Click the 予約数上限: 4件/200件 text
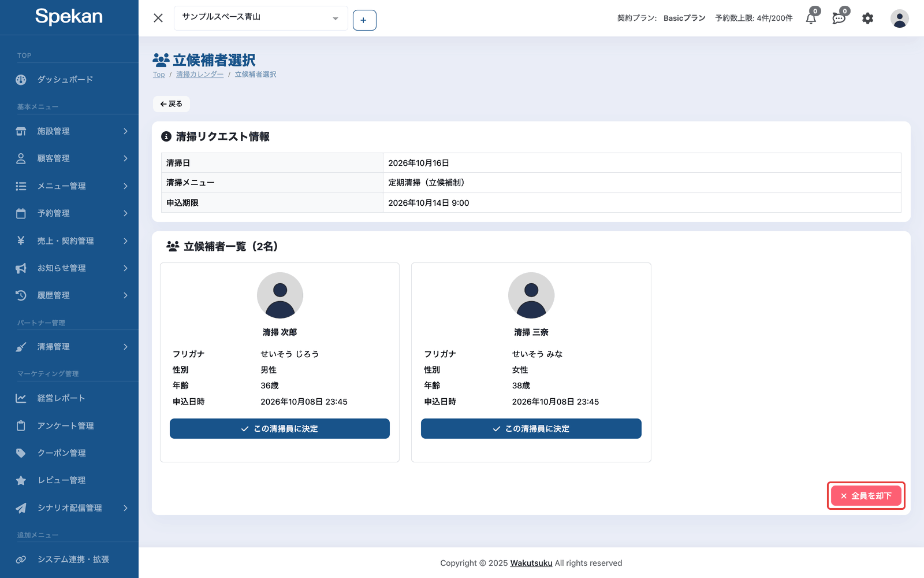 coord(754,18)
